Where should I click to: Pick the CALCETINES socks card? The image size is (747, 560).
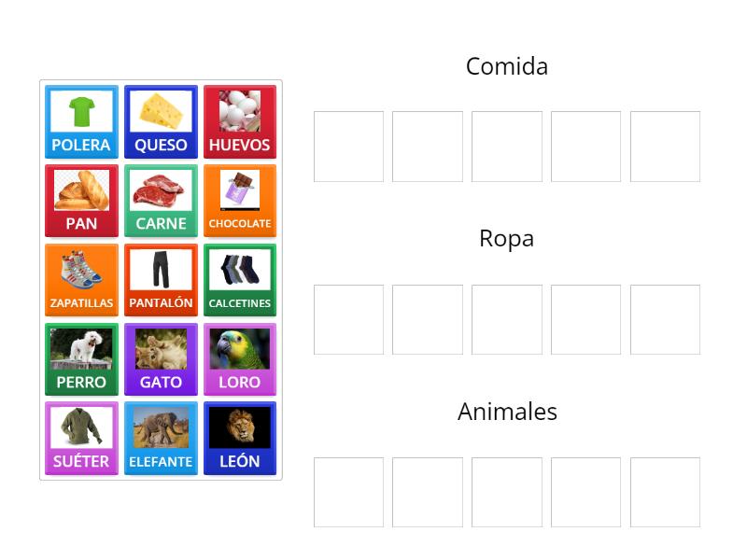pos(240,279)
